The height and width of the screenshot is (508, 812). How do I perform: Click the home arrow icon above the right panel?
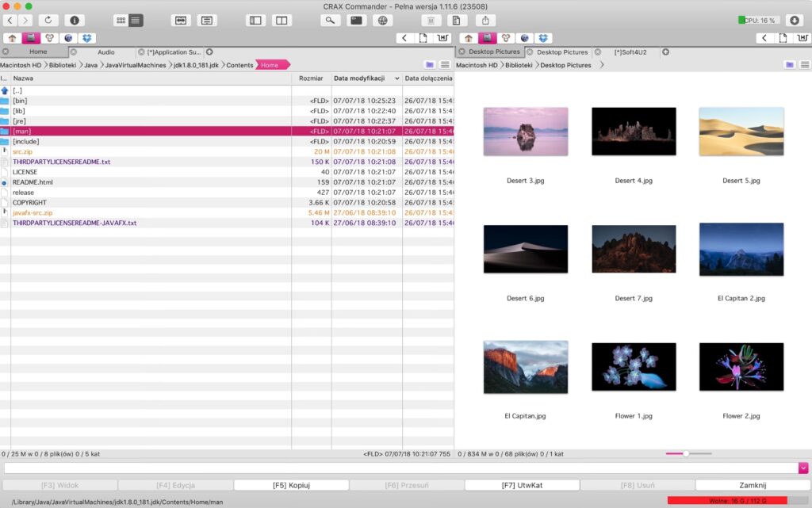pyautogui.click(x=469, y=37)
